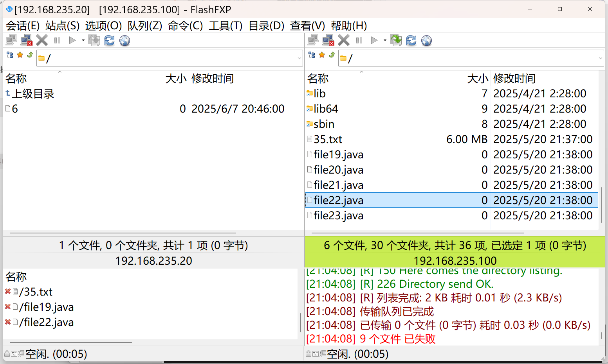
Task: Open the 命令(C) menu
Action: click(186, 26)
